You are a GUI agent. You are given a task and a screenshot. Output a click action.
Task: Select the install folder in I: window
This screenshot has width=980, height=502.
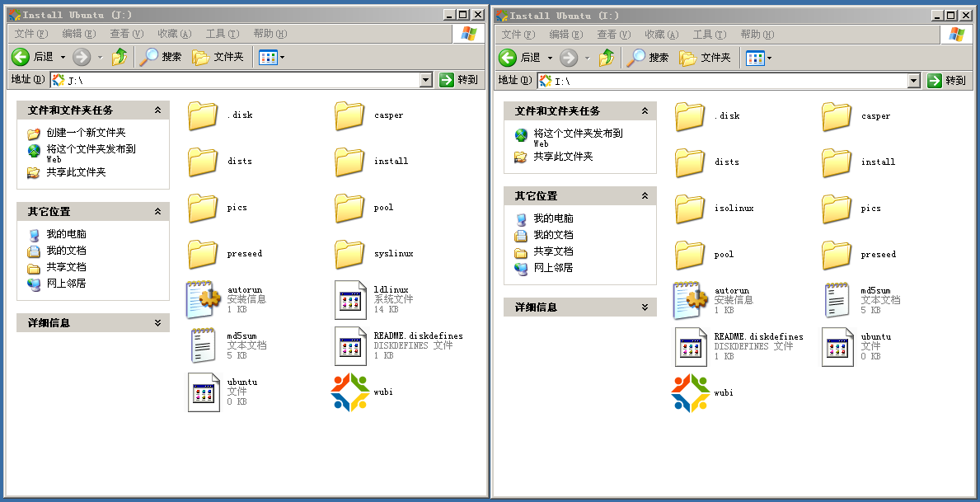pos(859,162)
